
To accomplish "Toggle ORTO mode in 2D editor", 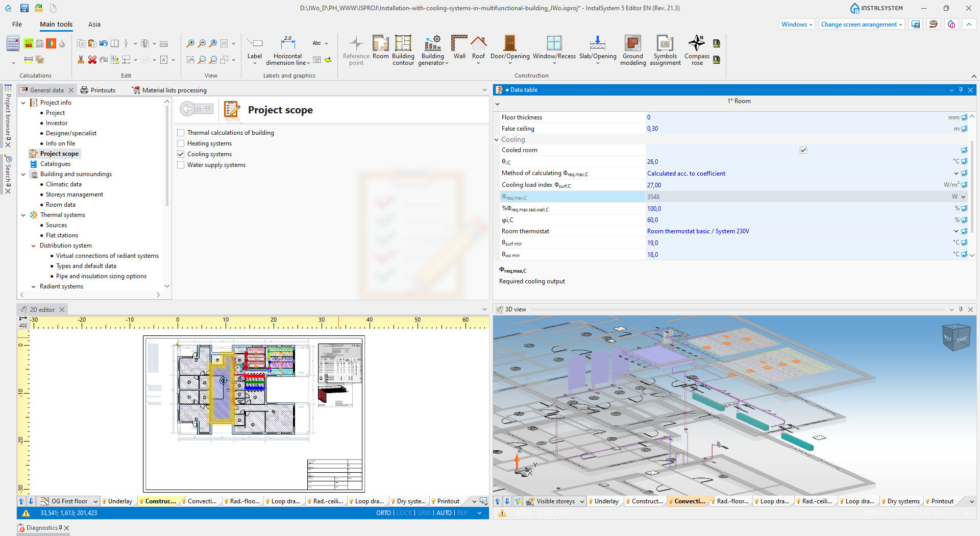I will click(x=383, y=513).
